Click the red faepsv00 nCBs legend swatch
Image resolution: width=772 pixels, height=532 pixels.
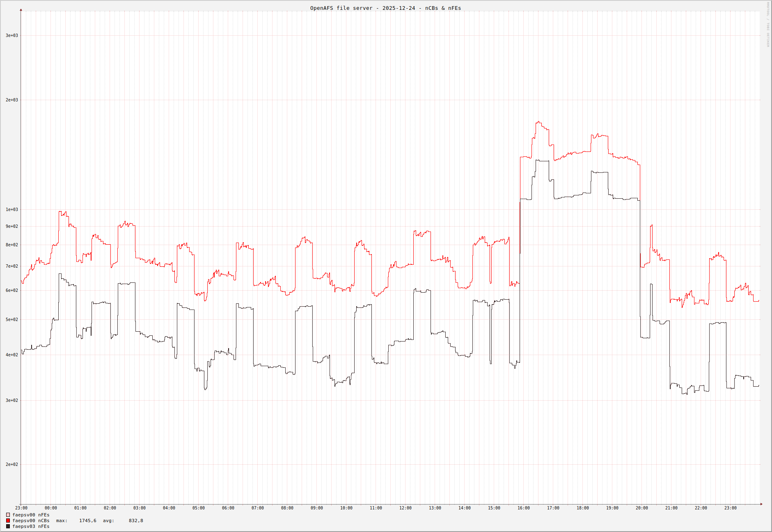[x=8, y=521]
